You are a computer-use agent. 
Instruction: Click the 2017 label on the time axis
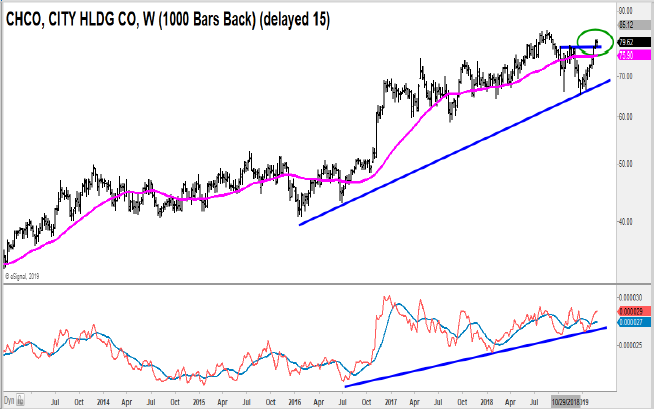point(391,401)
